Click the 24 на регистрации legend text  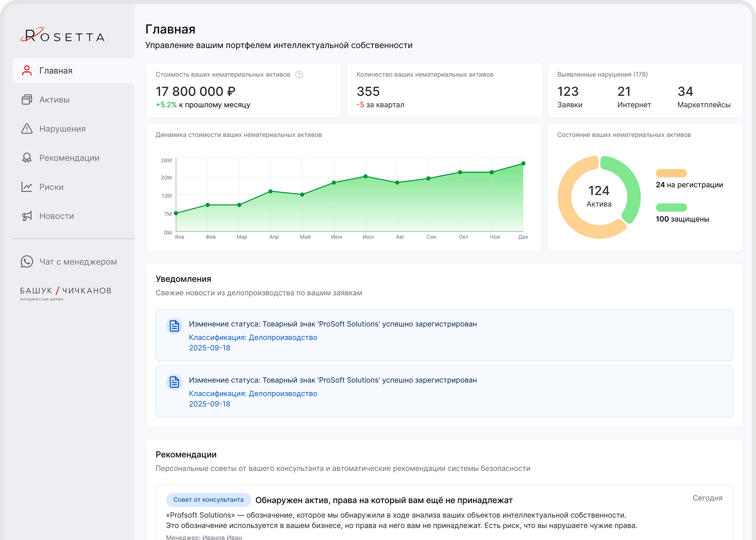pyautogui.click(x=690, y=185)
